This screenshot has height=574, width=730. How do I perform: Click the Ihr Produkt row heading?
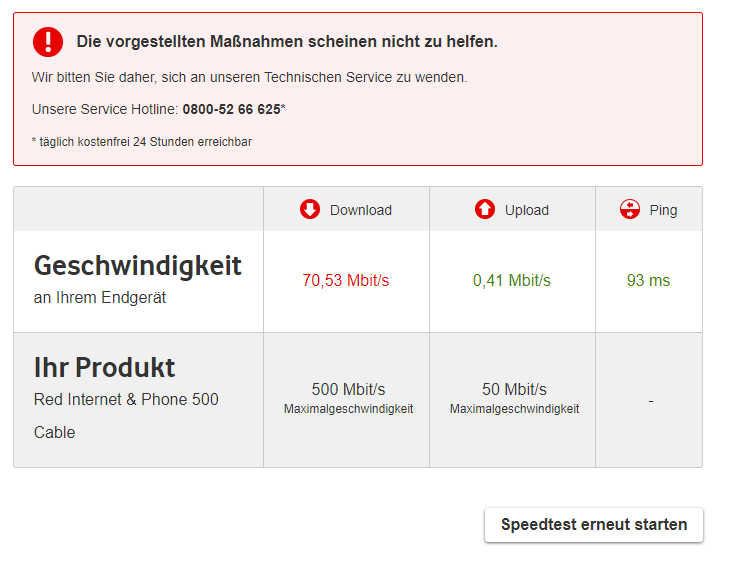(105, 367)
